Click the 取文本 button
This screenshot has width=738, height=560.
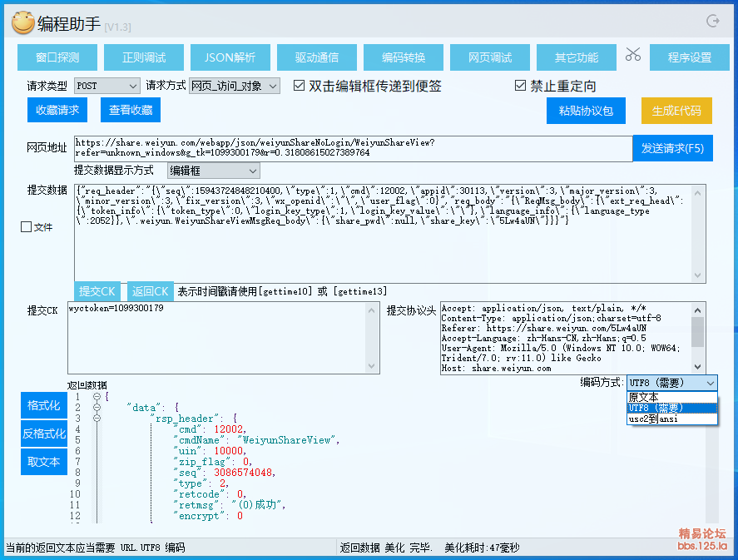pos(44,462)
